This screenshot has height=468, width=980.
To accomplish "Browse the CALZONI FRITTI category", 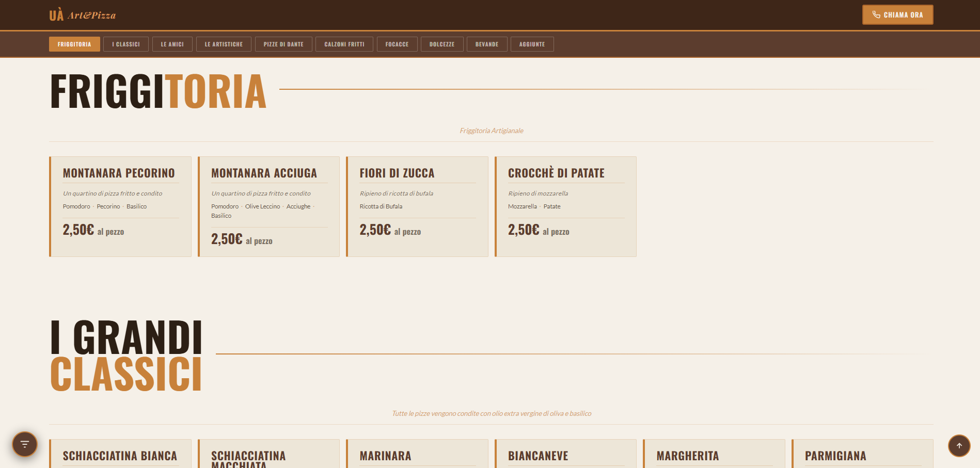I will click(x=344, y=44).
